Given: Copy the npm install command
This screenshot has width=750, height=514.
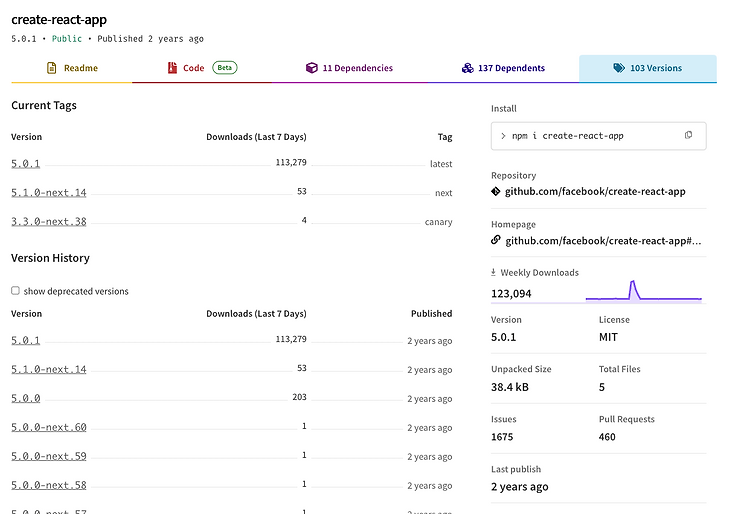Looking at the screenshot, I should click(688, 135).
